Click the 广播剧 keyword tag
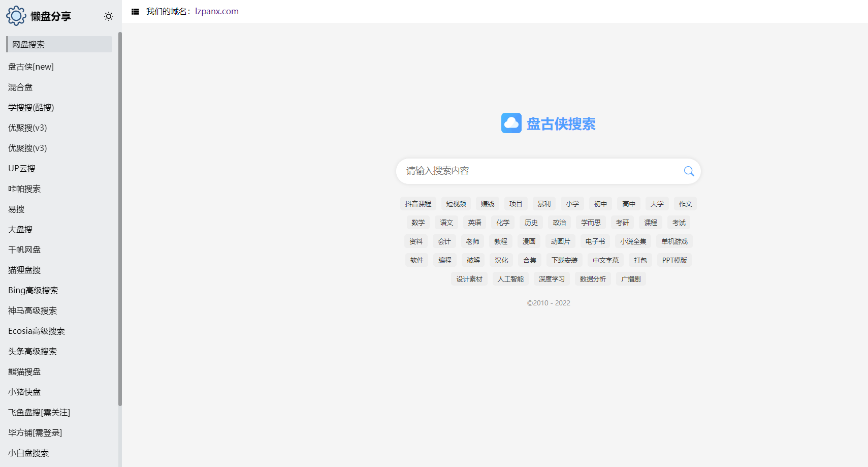Screen dimensions: 868x467 click(x=631, y=279)
